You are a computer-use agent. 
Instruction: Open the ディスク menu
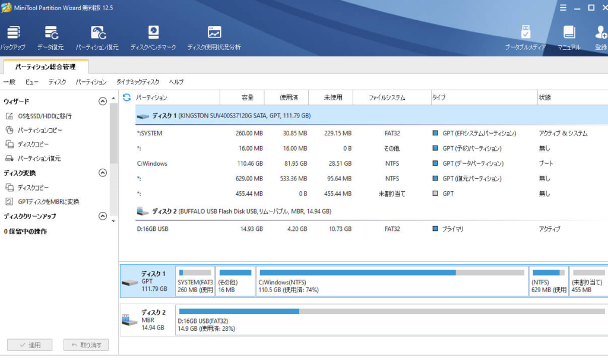coord(57,82)
